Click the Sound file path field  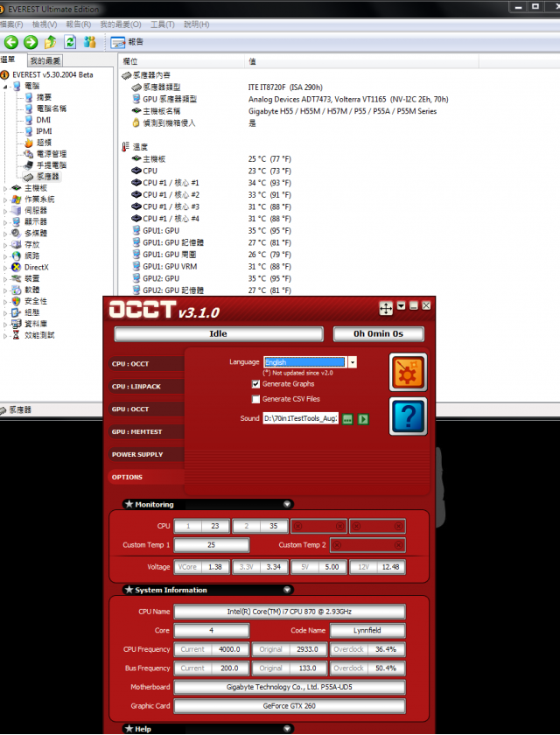click(x=300, y=418)
